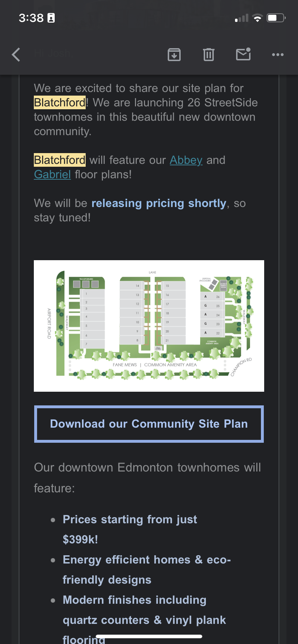The width and height of the screenshot is (298, 644).
Task: Tap the Fane Mews Common Amenity Area label
Action: click(155, 365)
